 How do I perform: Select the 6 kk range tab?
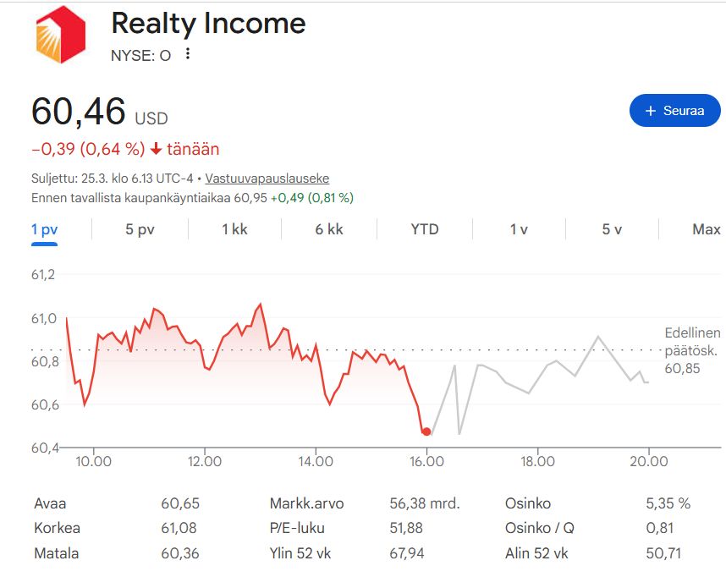pyautogui.click(x=329, y=229)
